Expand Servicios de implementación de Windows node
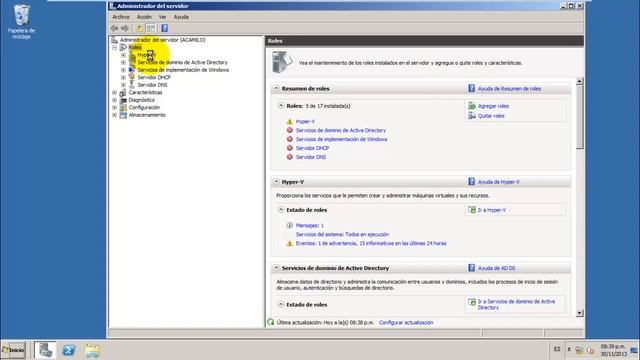Image resolution: width=640 pixels, height=360 pixels. [x=123, y=70]
